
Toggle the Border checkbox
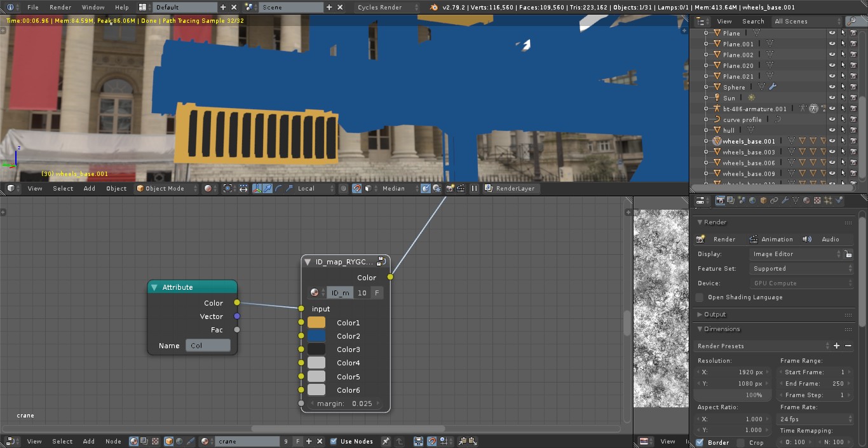point(700,442)
